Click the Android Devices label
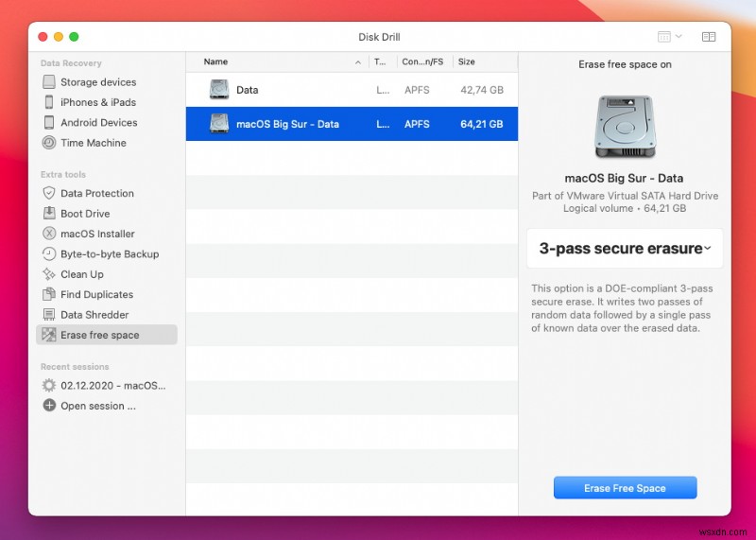The image size is (756, 540). point(99,123)
